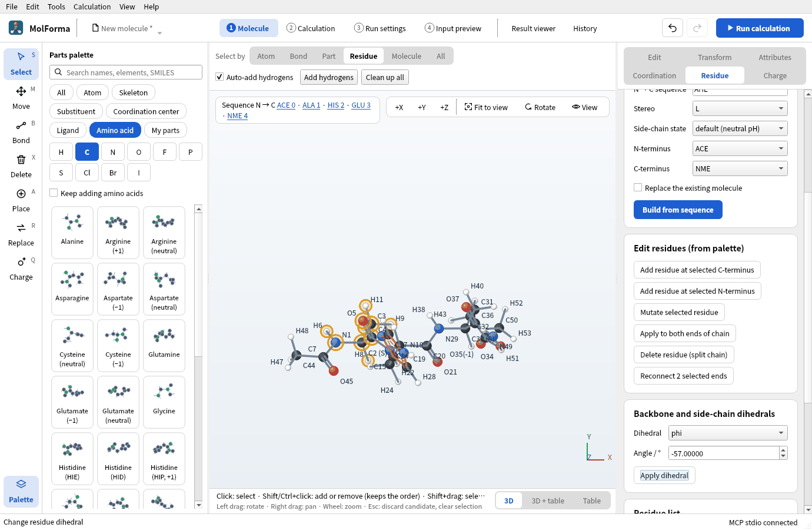Click the undo arrow button

tap(673, 28)
